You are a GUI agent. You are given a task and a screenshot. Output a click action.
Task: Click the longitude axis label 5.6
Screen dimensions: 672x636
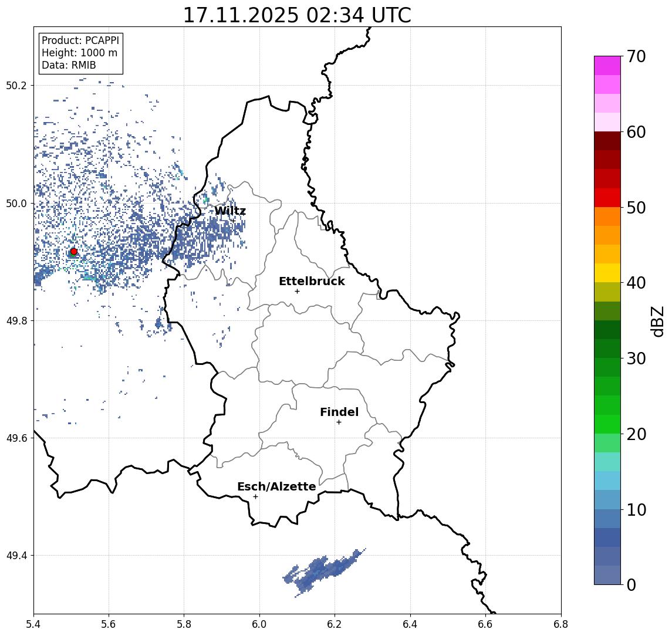coord(109,624)
